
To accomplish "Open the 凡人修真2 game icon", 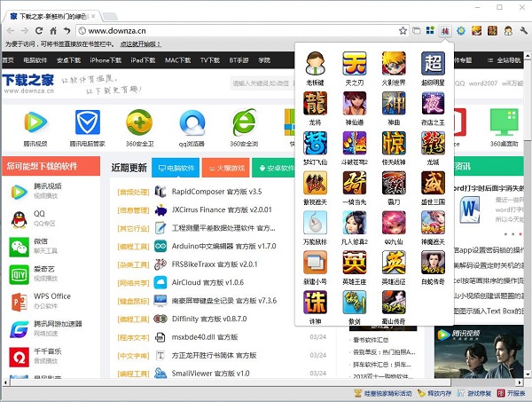I will pos(354,223).
